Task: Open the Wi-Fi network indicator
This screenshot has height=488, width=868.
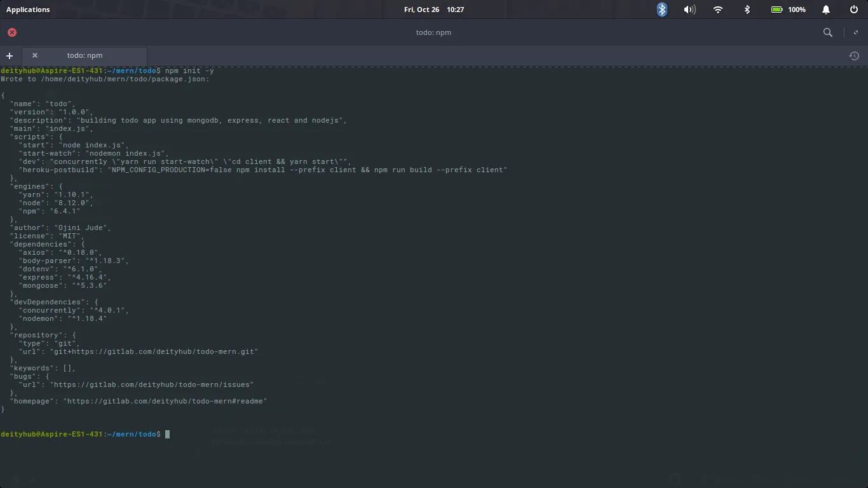Action: (718, 10)
